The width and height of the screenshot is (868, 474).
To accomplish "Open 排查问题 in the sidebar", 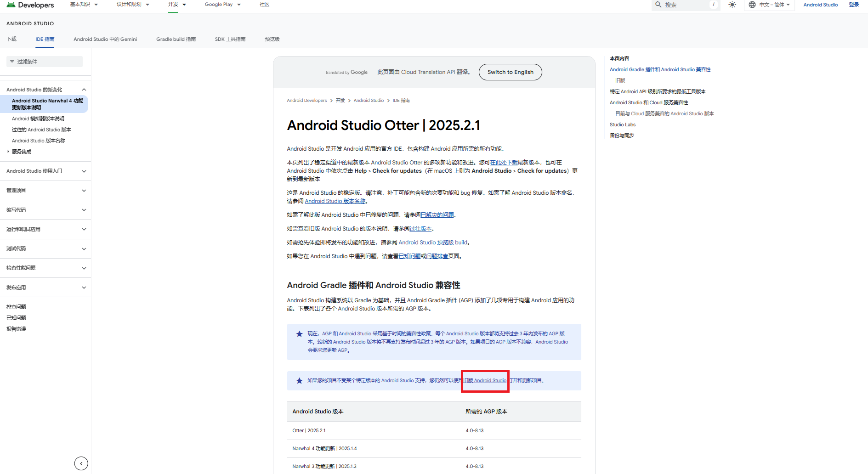I will click(16, 307).
